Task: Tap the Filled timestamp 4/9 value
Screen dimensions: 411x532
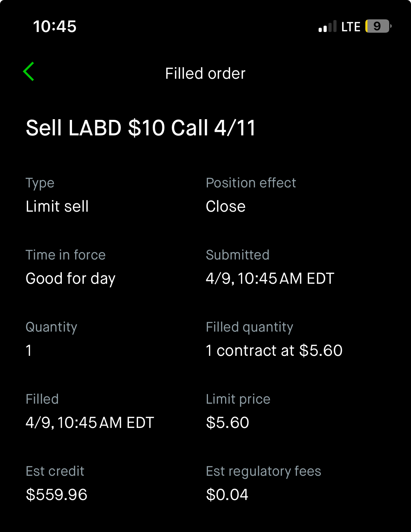Action: pyautogui.click(x=90, y=423)
